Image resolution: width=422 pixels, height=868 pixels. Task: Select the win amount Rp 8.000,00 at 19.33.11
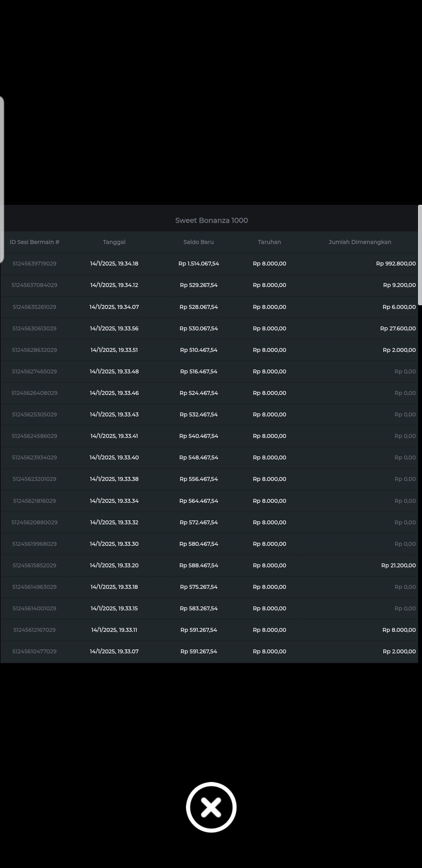(x=399, y=630)
